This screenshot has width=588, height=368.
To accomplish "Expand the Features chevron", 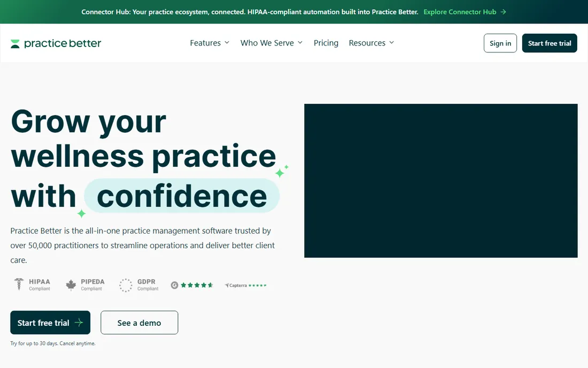I will [227, 43].
